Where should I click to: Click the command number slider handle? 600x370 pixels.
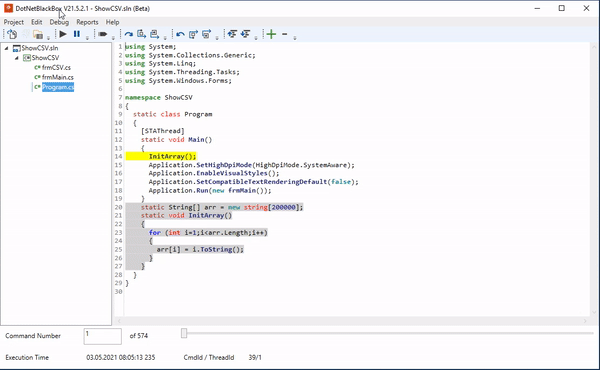click(184, 333)
